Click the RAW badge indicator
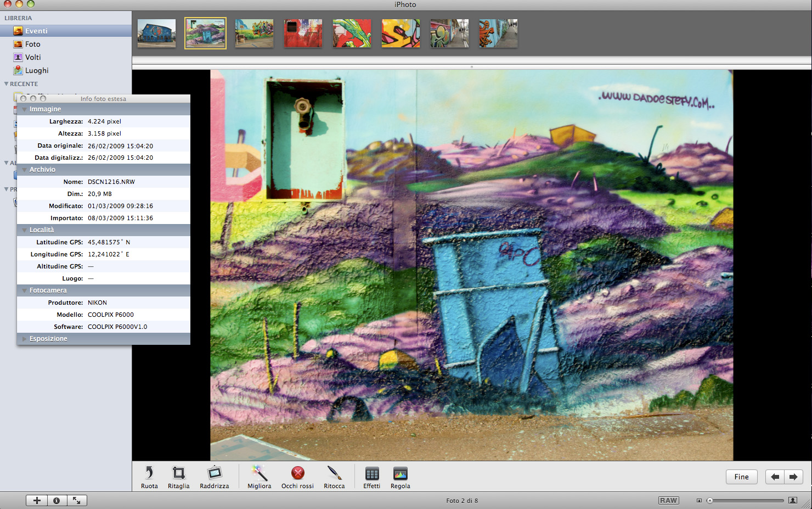812x509 pixels. coord(668,500)
